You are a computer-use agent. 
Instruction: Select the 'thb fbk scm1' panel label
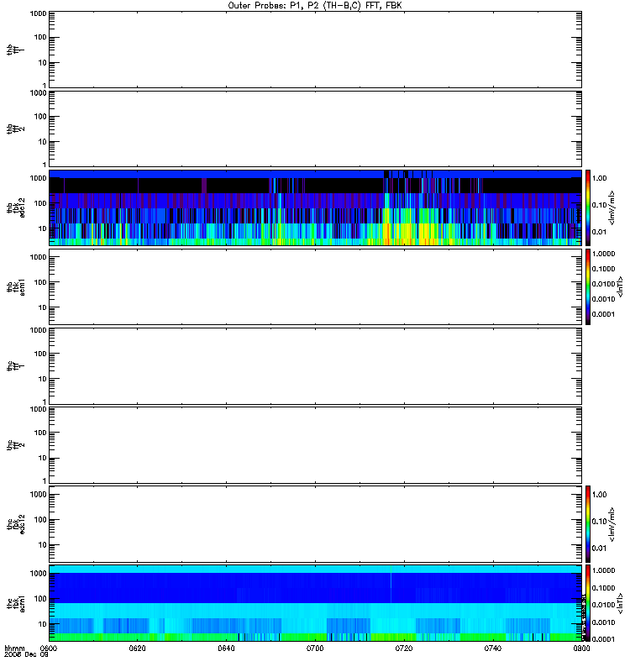coord(15,286)
